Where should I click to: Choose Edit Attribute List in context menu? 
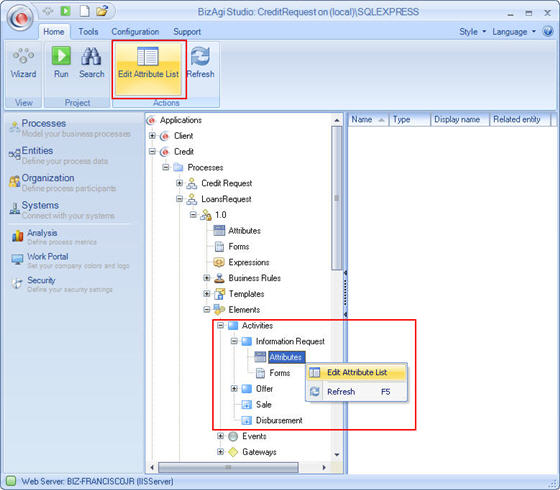pyautogui.click(x=356, y=372)
